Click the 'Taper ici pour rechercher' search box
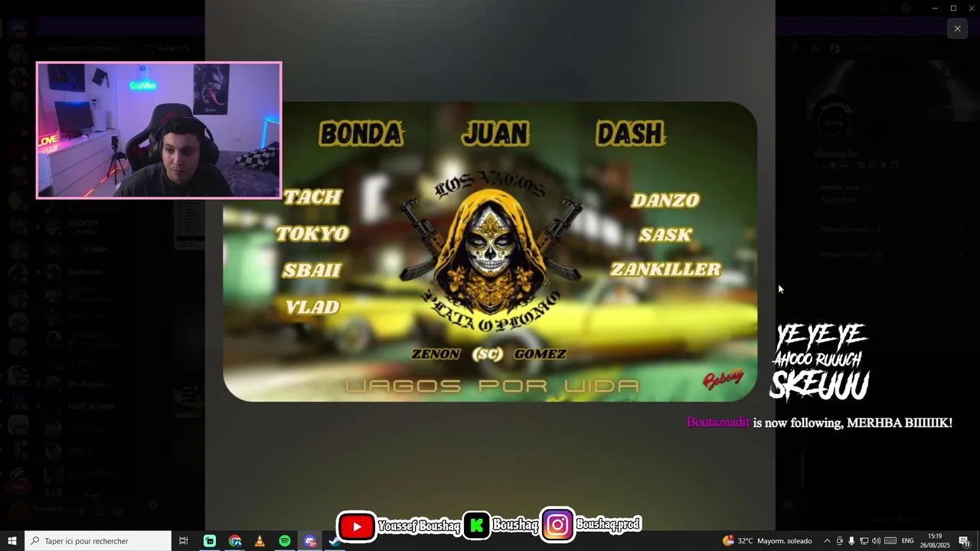The image size is (980, 551). coord(98,541)
